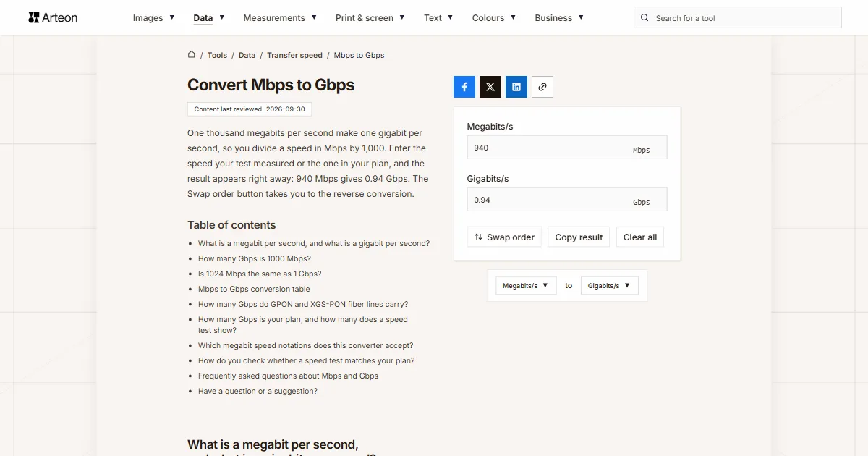This screenshot has height=456, width=868.
Task: Share page on Facebook
Action: pyautogui.click(x=464, y=87)
